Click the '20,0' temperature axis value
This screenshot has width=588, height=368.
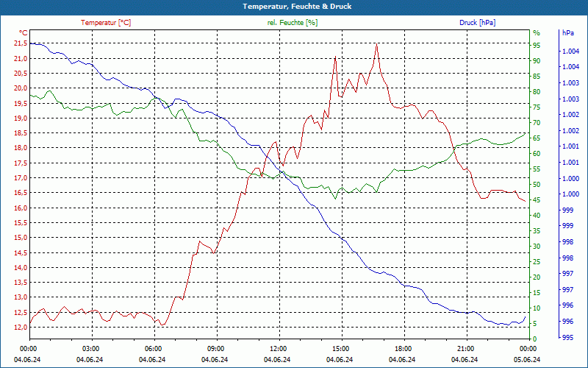click(x=21, y=88)
